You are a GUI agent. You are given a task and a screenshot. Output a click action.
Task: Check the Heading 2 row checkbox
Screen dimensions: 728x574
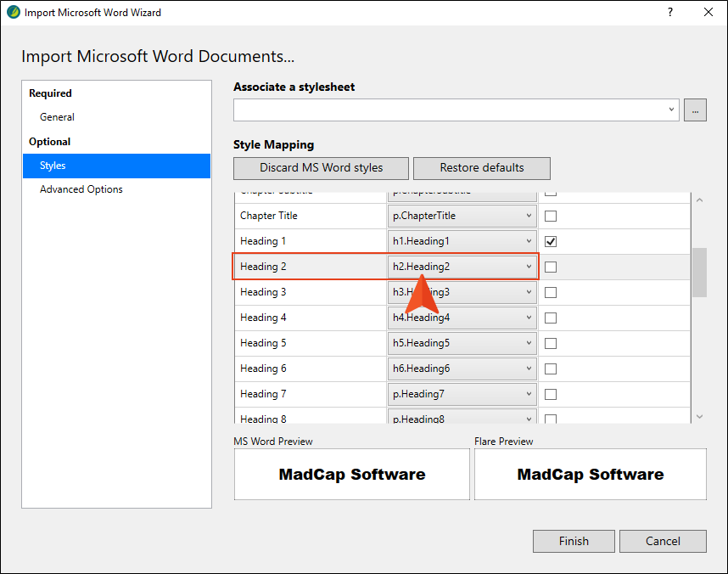point(551,267)
